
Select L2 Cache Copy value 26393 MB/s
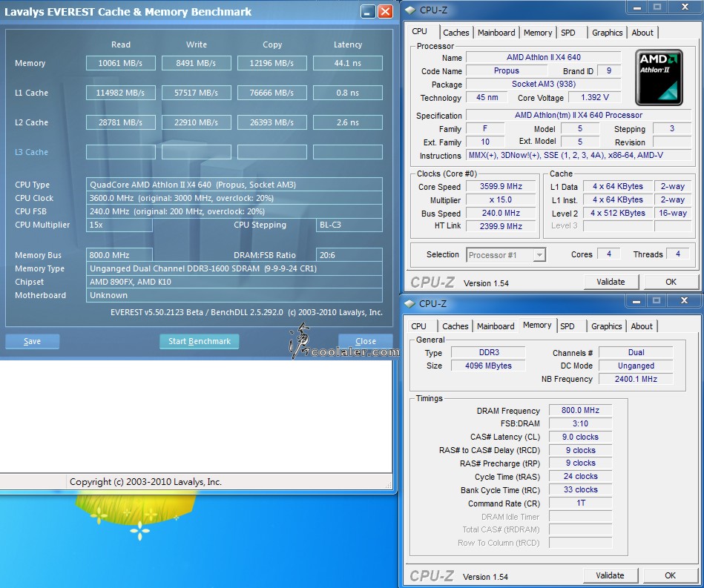tap(272, 122)
